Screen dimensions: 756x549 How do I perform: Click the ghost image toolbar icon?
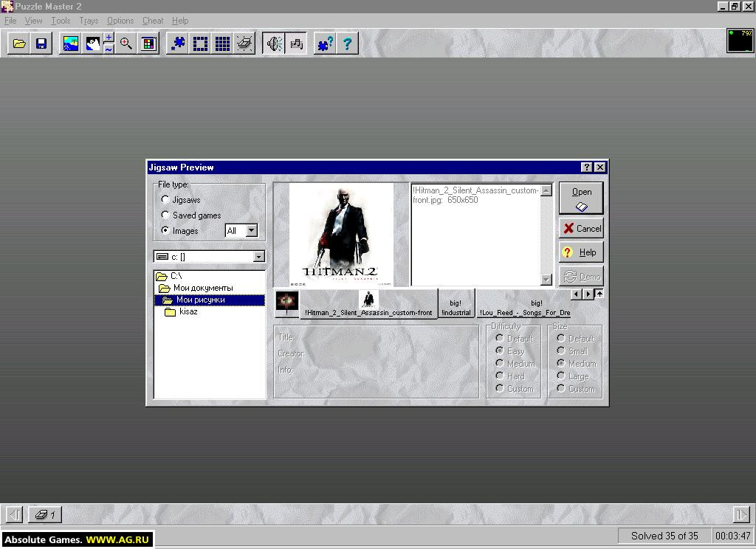(92, 44)
